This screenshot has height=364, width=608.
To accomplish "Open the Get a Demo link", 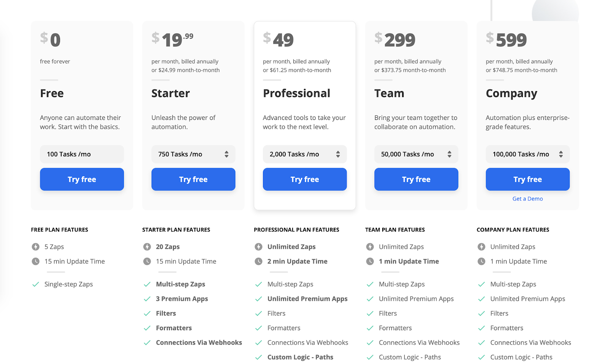I will (528, 199).
